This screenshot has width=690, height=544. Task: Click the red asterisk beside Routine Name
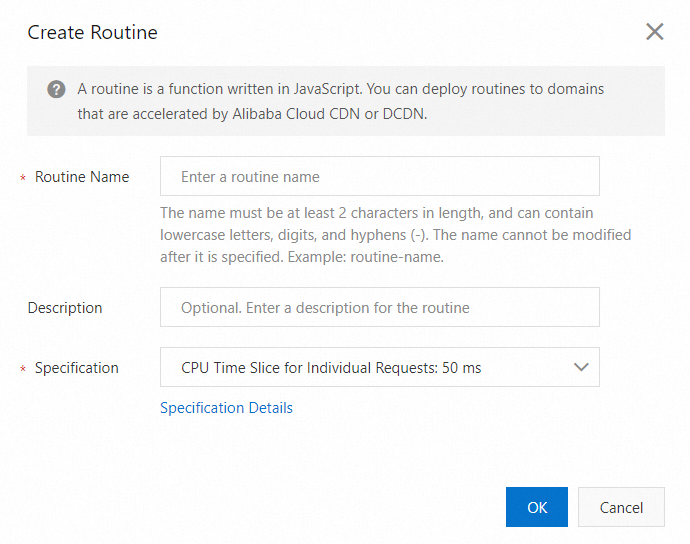point(23,178)
